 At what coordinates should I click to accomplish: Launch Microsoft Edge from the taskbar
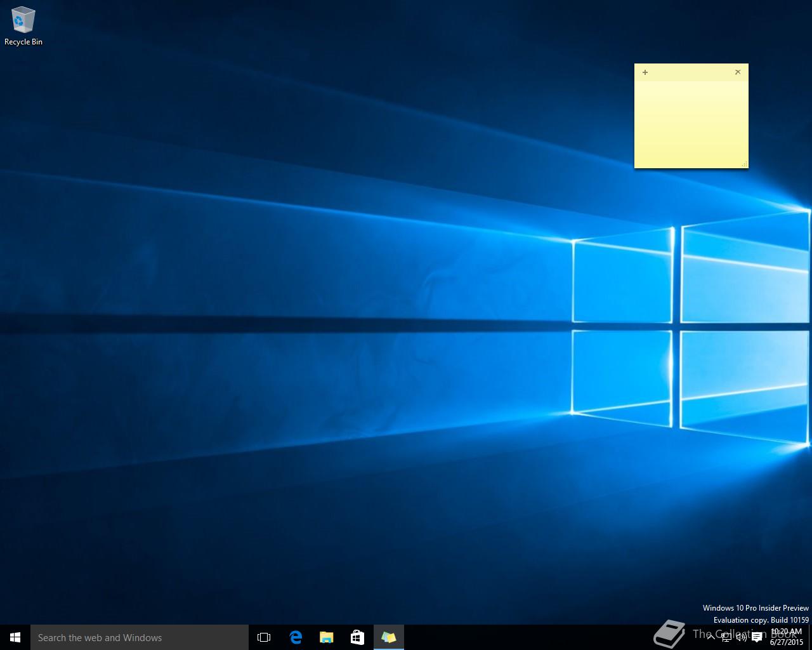click(296, 637)
